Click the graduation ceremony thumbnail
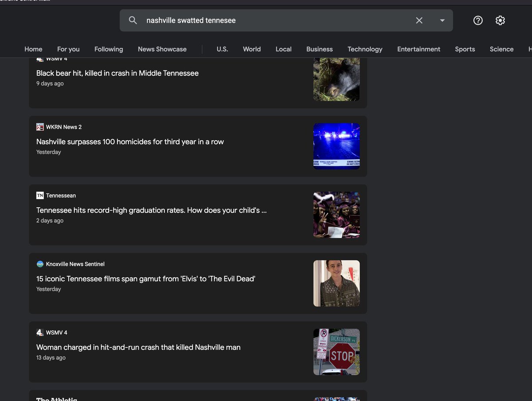Viewport: 532px width, 401px height. pyautogui.click(x=336, y=215)
